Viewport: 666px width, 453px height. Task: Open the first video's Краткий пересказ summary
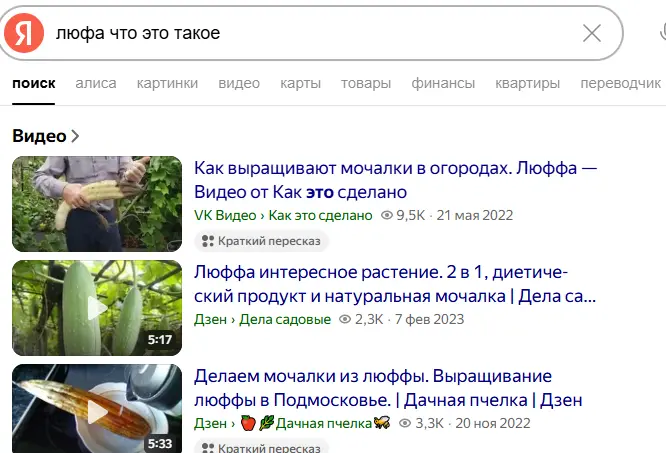[261, 241]
